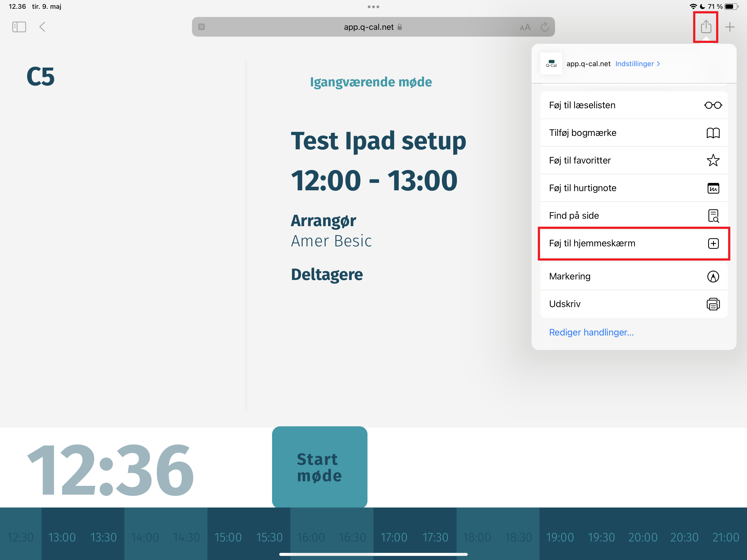
Task: Select 14:00 on the timeline
Action: tap(145, 537)
